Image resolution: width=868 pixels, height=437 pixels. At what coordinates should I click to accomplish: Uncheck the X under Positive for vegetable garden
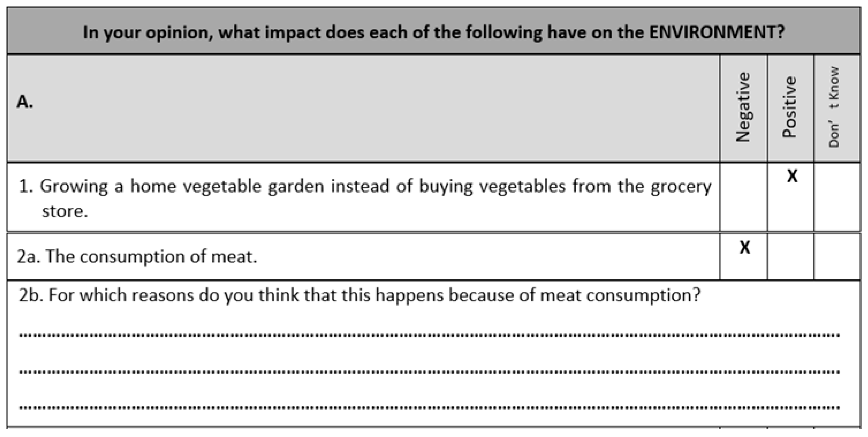792,176
